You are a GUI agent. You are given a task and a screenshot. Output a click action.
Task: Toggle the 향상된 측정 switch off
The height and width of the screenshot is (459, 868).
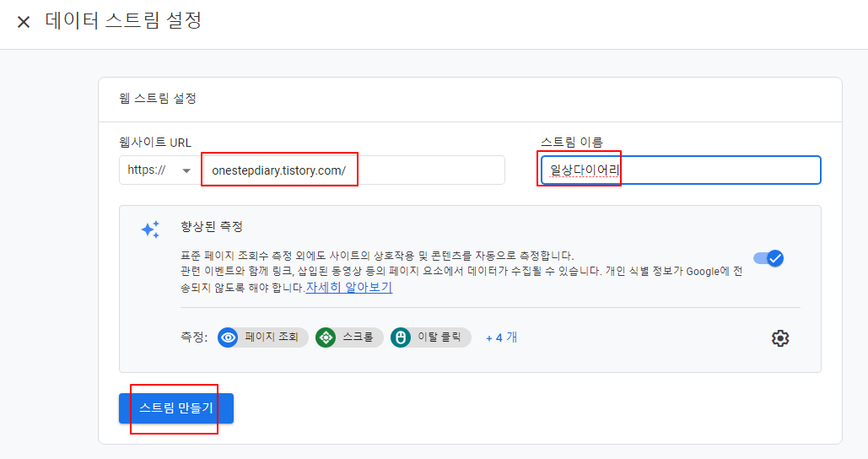[x=768, y=258]
